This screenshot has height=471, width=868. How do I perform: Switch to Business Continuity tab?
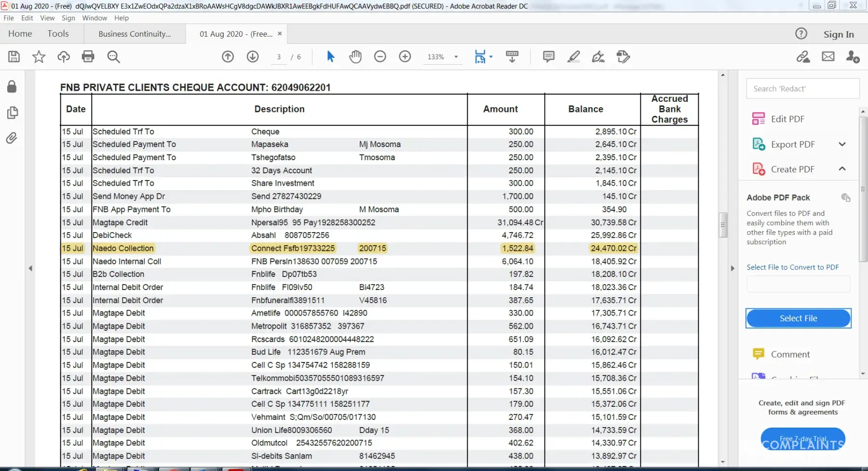(135, 34)
